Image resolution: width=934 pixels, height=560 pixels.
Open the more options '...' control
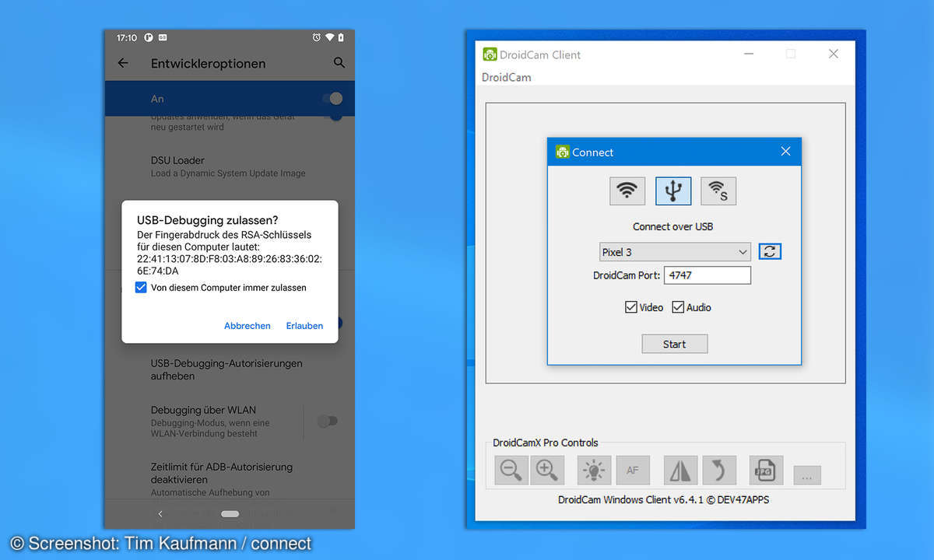coord(807,476)
